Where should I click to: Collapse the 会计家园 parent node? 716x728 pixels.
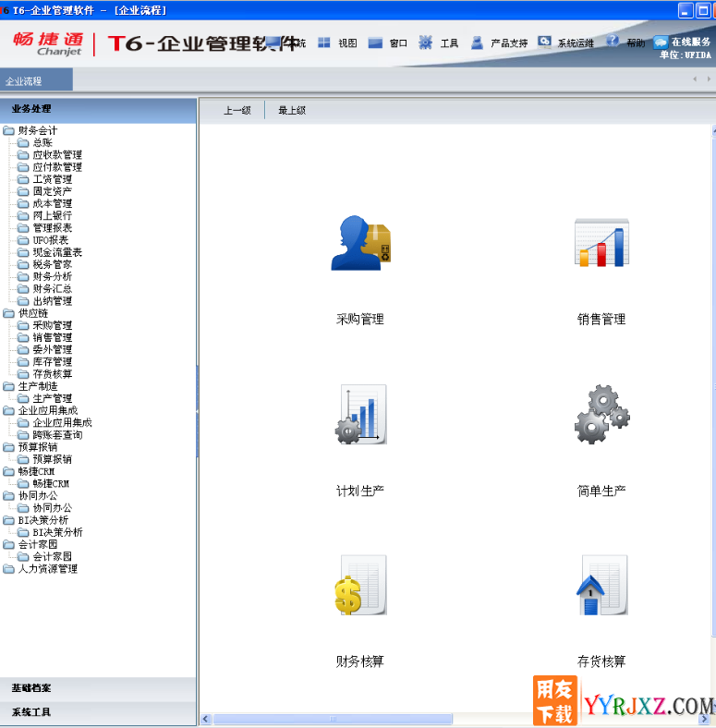tap(9, 544)
